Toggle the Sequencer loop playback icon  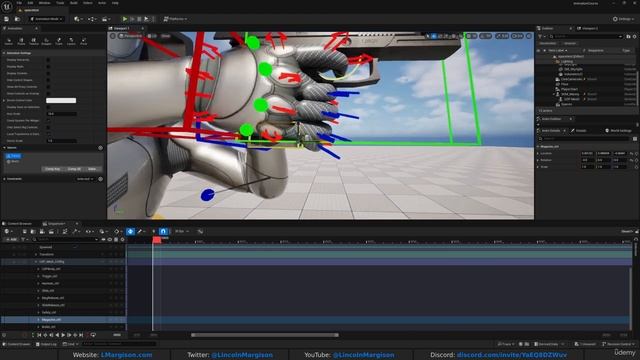point(93,335)
